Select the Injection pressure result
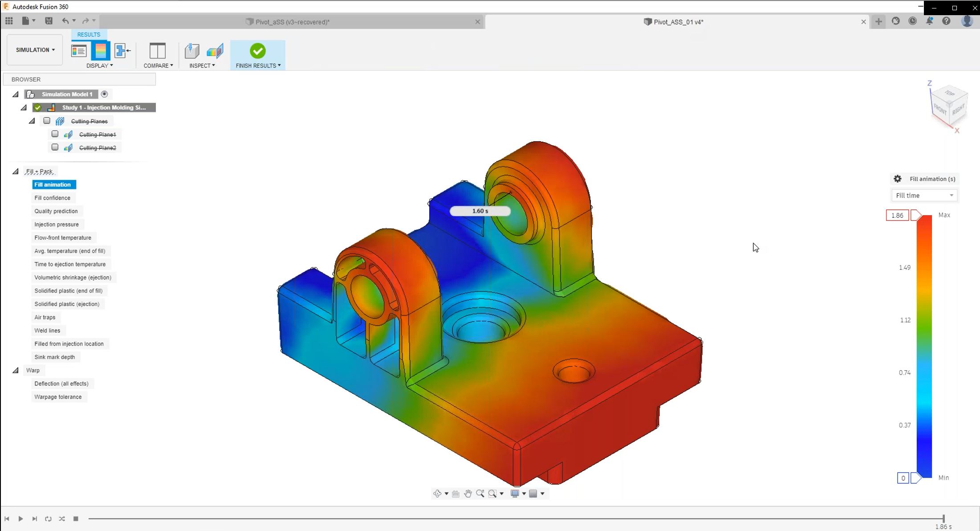The height and width of the screenshot is (531, 980). pyautogui.click(x=57, y=224)
